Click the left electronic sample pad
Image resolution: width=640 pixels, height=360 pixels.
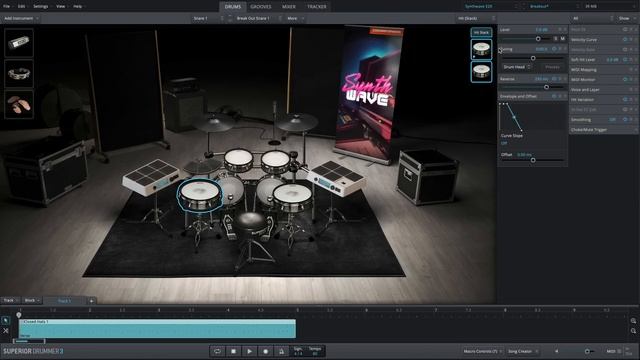point(151,177)
